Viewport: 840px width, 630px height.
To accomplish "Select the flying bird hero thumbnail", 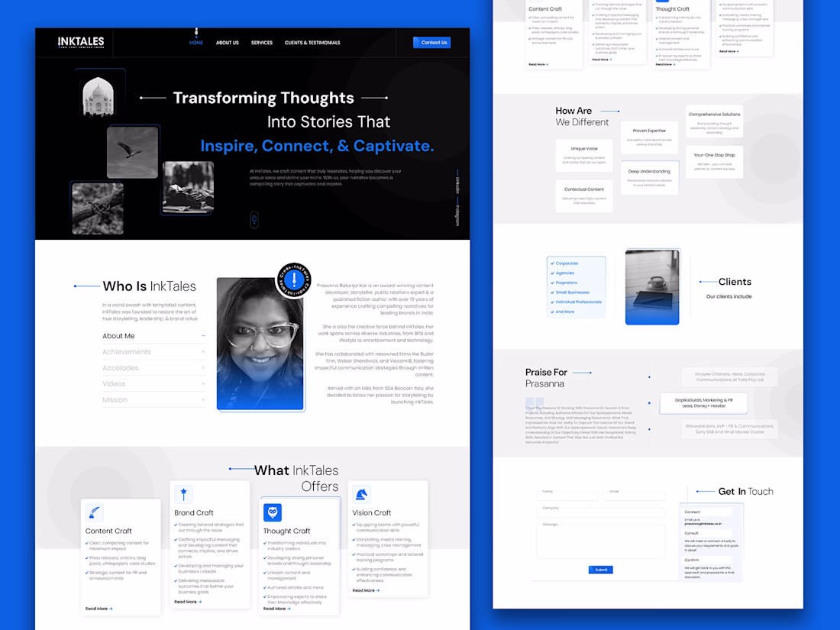I will click(132, 152).
